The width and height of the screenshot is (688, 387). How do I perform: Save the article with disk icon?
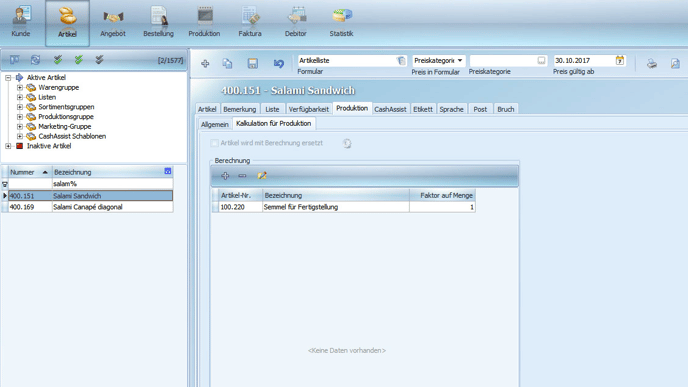(x=253, y=64)
